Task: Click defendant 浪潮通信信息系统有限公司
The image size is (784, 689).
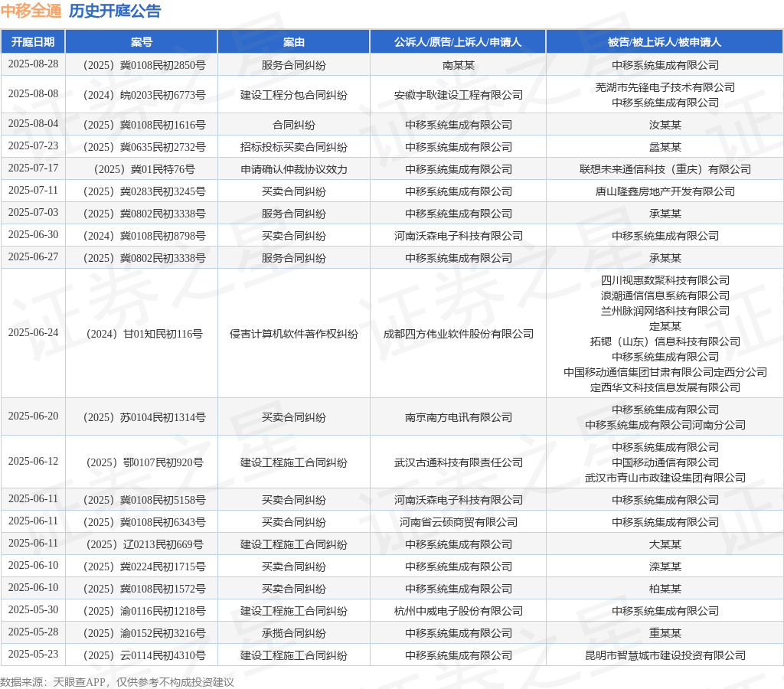Action: tap(665, 296)
